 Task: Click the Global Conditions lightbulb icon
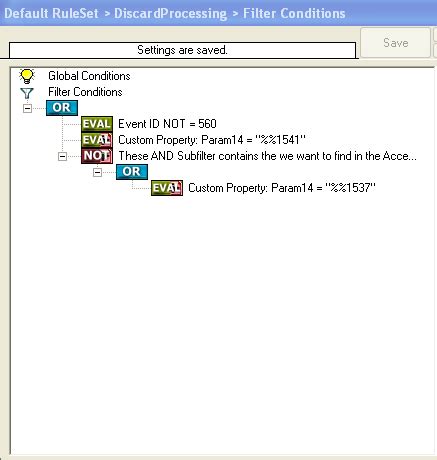pyautogui.click(x=27, y=76)
